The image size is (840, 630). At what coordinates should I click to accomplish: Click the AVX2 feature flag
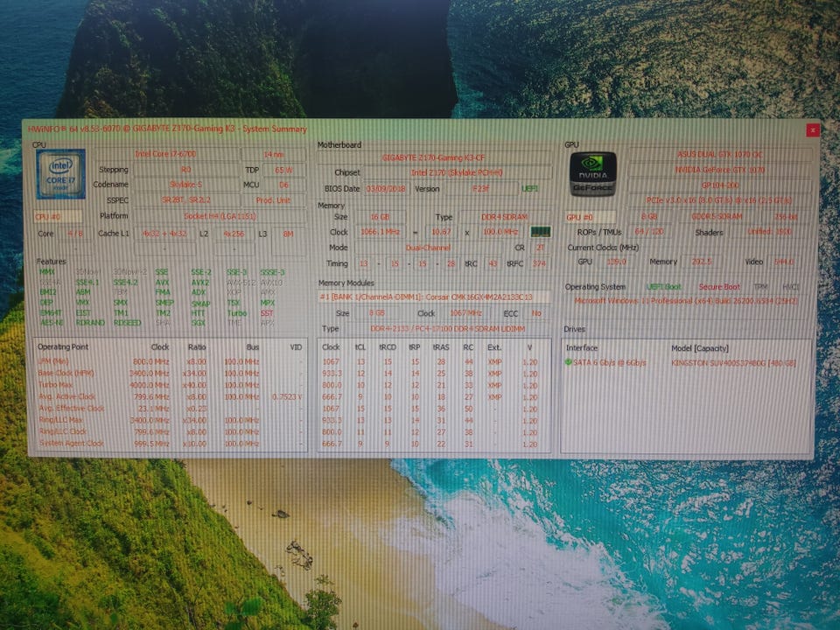(x=199, y=283)
